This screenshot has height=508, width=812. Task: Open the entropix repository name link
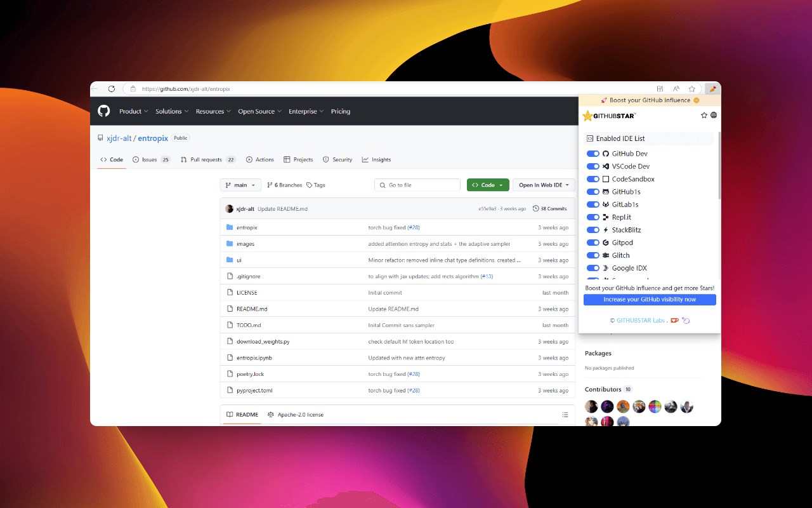(x=152, y=138)
